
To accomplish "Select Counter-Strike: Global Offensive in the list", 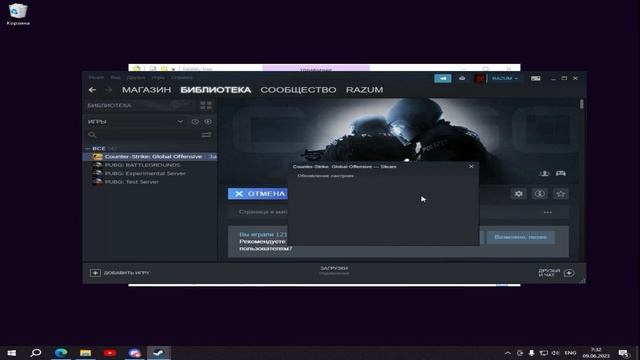I will pos(150,157).
